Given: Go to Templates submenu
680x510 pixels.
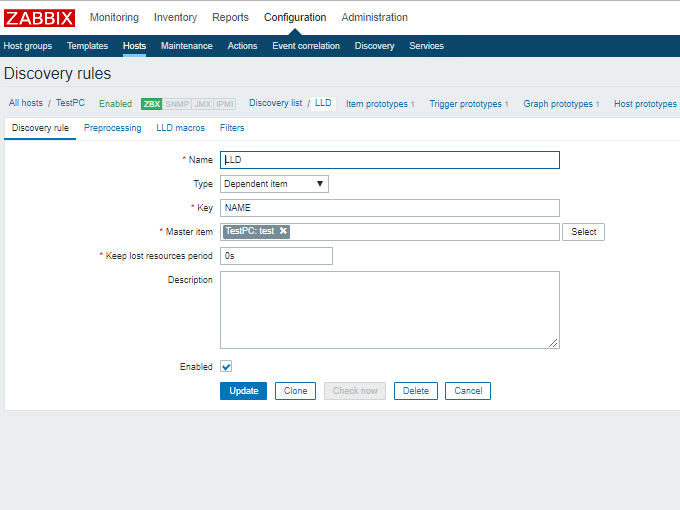Looking at the screenshot, I should (87, 46).
